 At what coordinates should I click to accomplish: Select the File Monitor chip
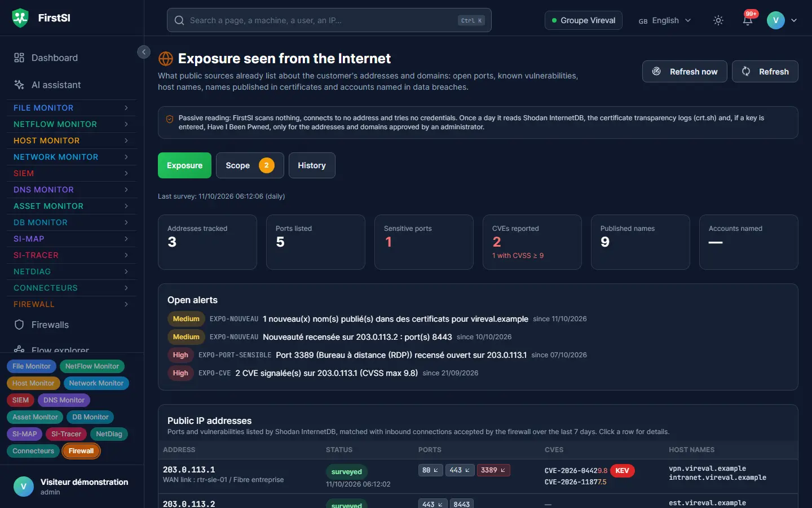32,366
